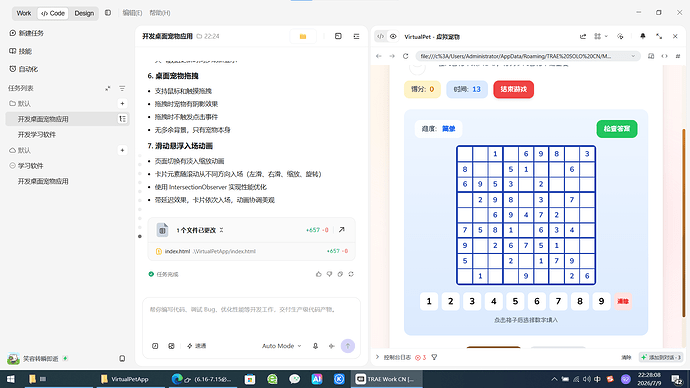End the game with the red 结束游戏 button
Screen dimensions: 690x388
514,89
